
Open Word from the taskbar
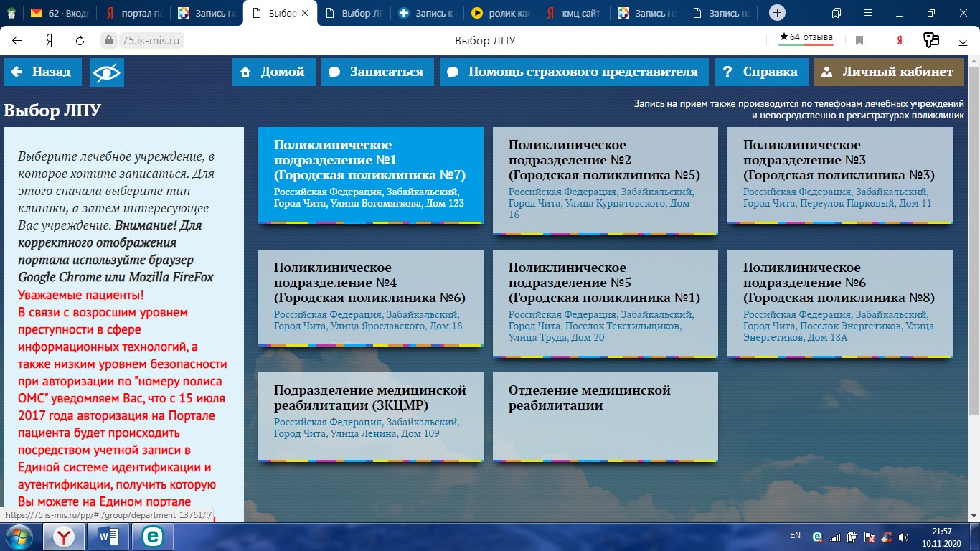tap(108, 537)
